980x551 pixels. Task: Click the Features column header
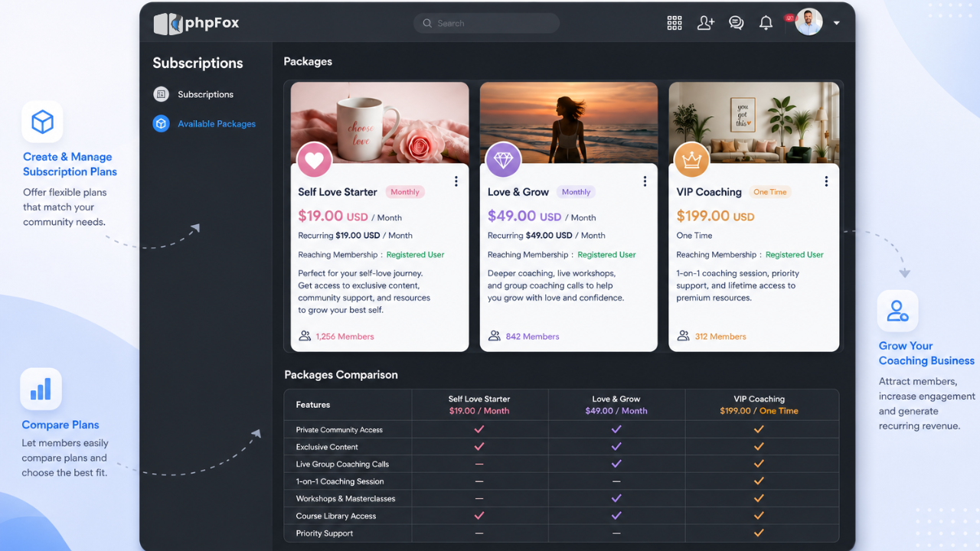click(x=313, y=405)
